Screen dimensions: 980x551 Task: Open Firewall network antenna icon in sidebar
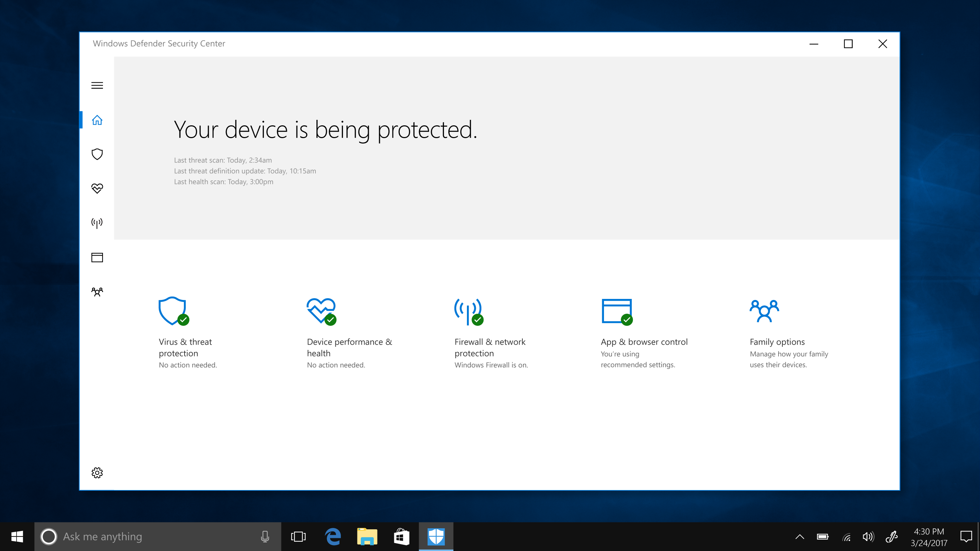tap(97, 223)
